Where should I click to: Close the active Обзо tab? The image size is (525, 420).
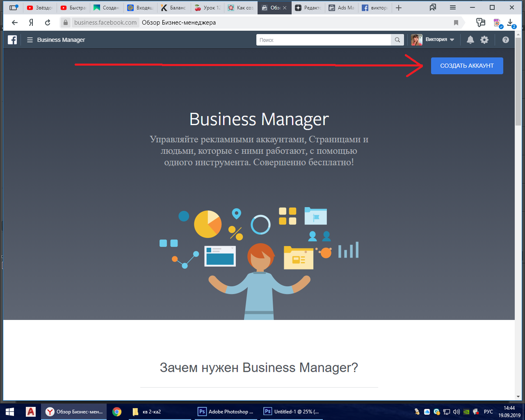(285, 8)
